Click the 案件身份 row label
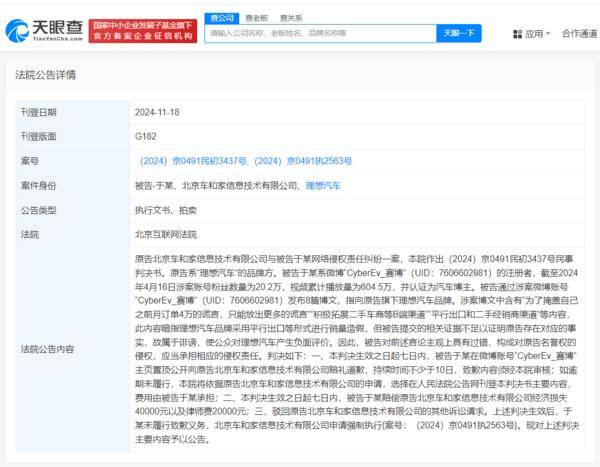The width and height of the screenshot is (600, 467). [39, 186]
